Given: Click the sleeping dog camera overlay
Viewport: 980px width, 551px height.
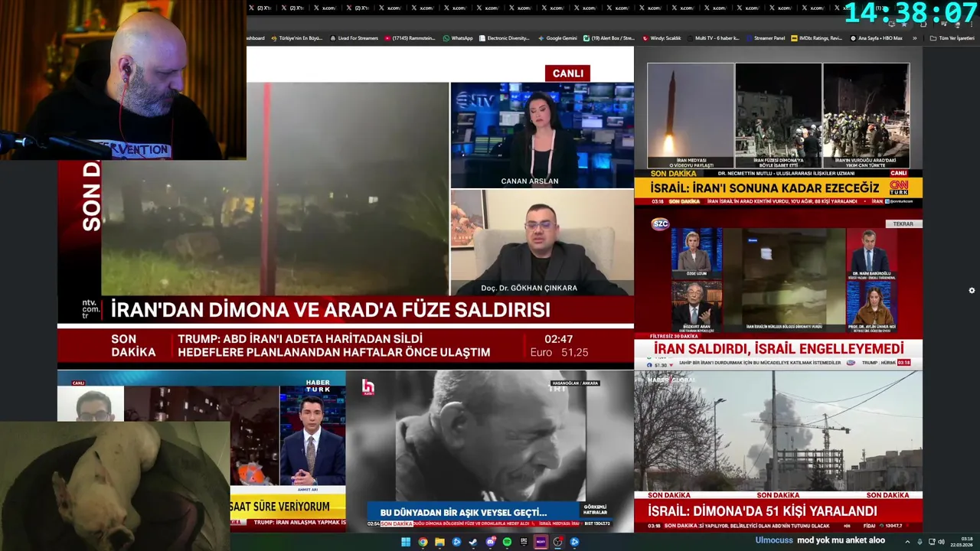Looking at the screenshot, I should coord(115,486).
